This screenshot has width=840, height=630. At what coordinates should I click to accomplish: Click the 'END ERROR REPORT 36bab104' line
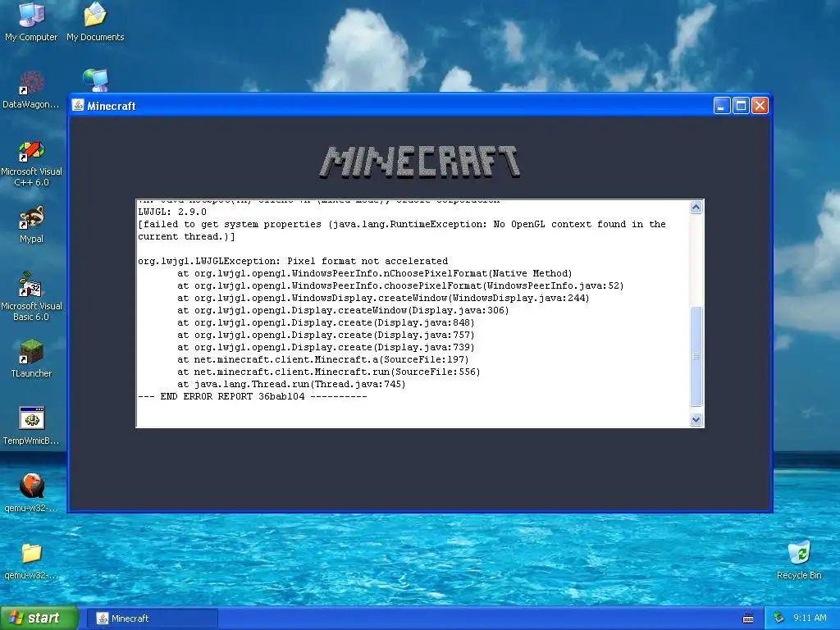253,396
